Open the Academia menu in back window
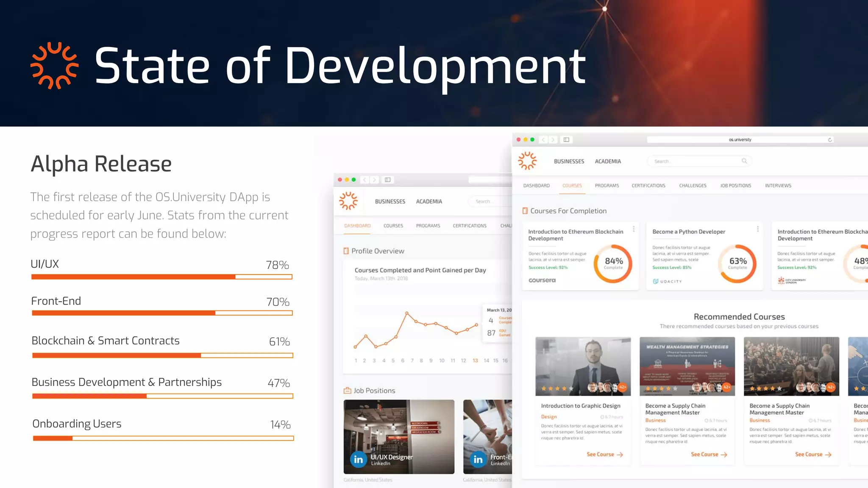This screenshot has width=868, height=488. (429, 202)
